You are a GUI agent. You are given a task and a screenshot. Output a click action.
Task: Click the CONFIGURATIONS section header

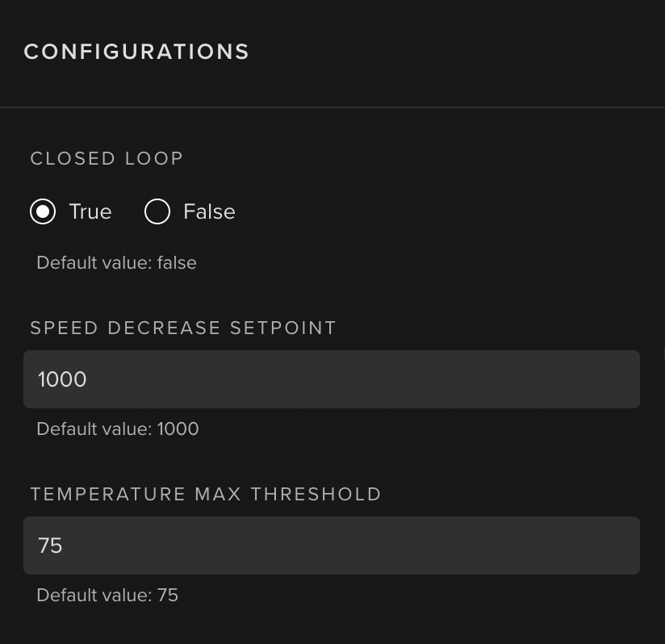(x=136, y=52)
